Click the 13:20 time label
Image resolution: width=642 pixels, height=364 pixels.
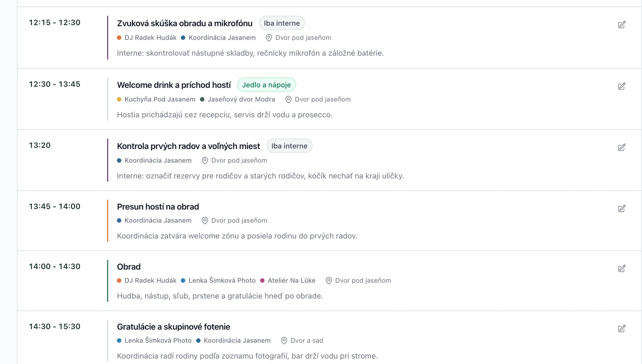pos(40,145)
